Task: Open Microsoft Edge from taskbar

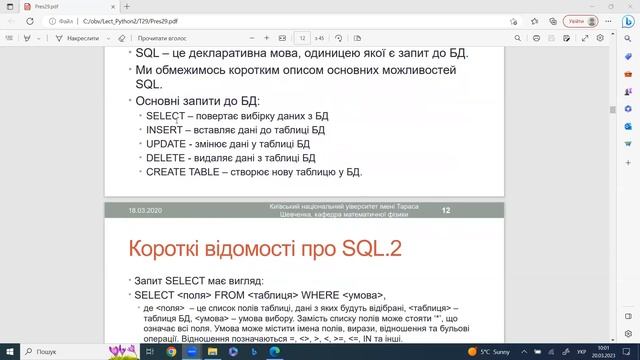Action: (275, 351)
